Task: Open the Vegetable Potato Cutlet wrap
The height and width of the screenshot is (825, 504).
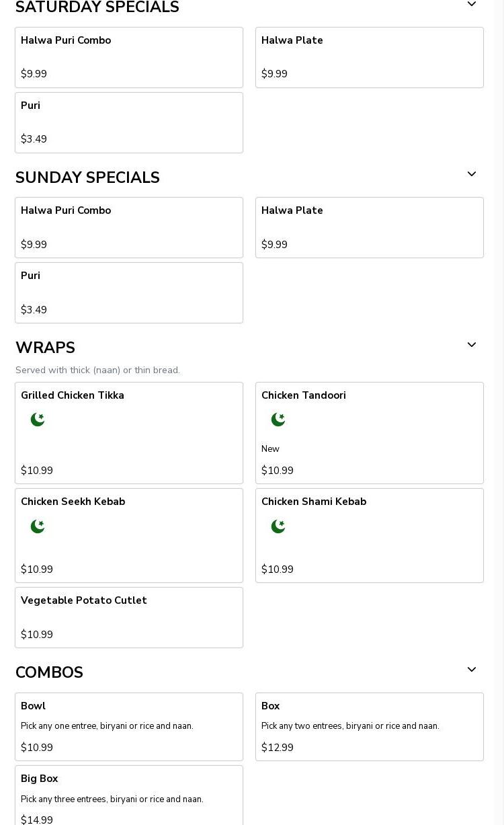Action: pos(129,617)
